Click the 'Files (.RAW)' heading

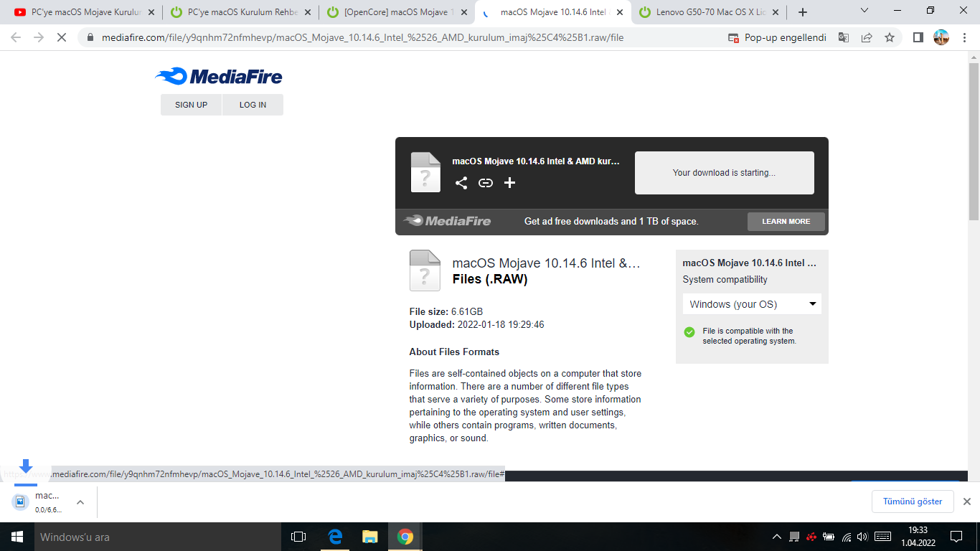(490, 279)
